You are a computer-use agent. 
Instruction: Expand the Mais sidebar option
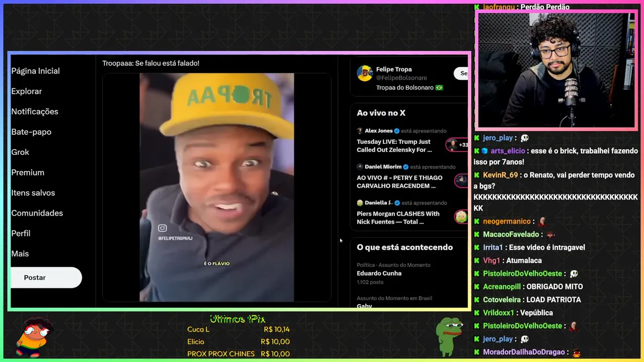[x=20, y=254]
